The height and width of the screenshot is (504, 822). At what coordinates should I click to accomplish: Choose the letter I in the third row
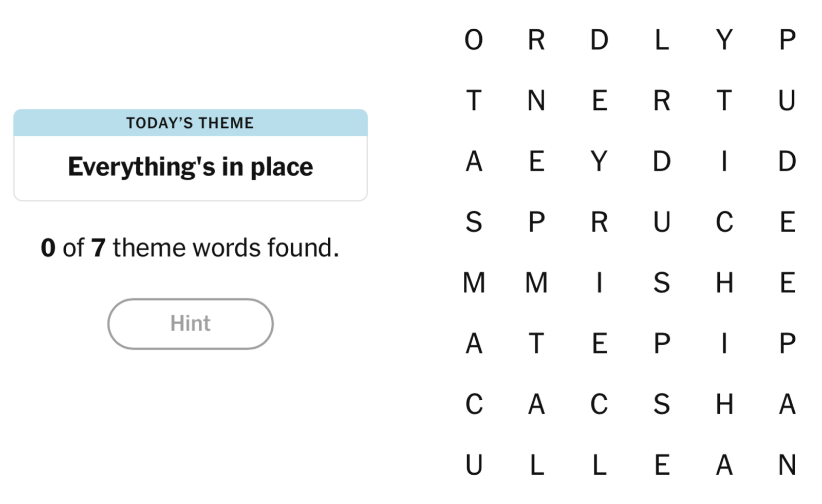724,161
